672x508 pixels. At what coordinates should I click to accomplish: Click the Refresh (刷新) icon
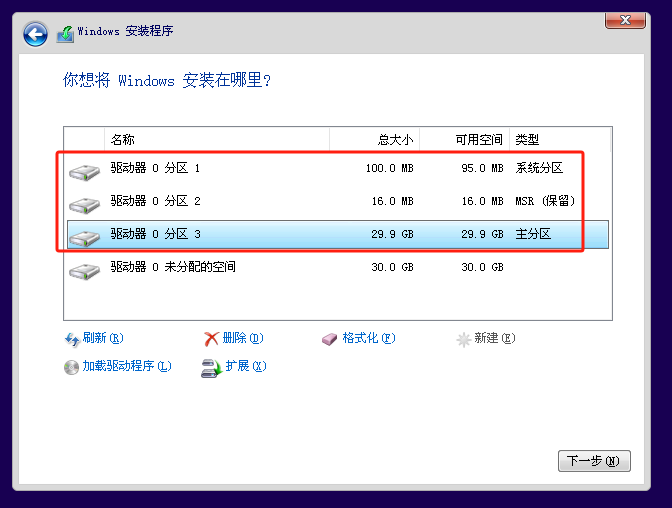[x=72, y=339]
